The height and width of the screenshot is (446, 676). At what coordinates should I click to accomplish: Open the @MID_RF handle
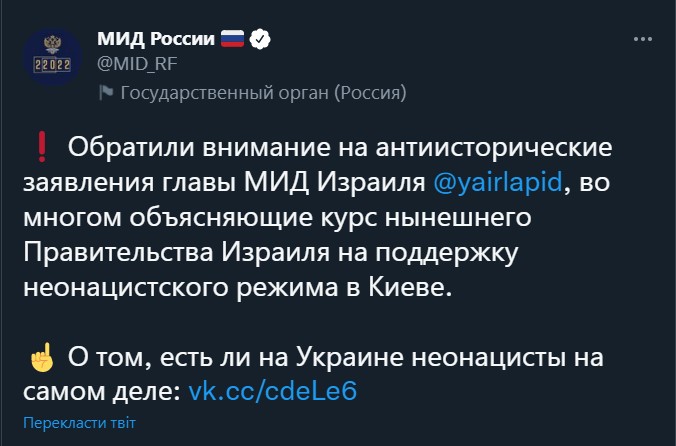tap(137, 64)
